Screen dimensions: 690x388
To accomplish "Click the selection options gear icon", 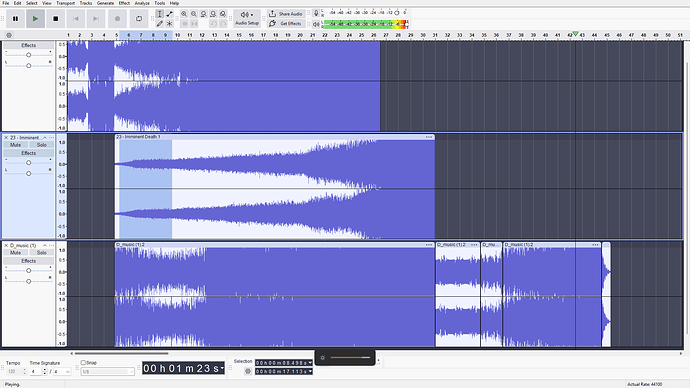I will [248, 371].
